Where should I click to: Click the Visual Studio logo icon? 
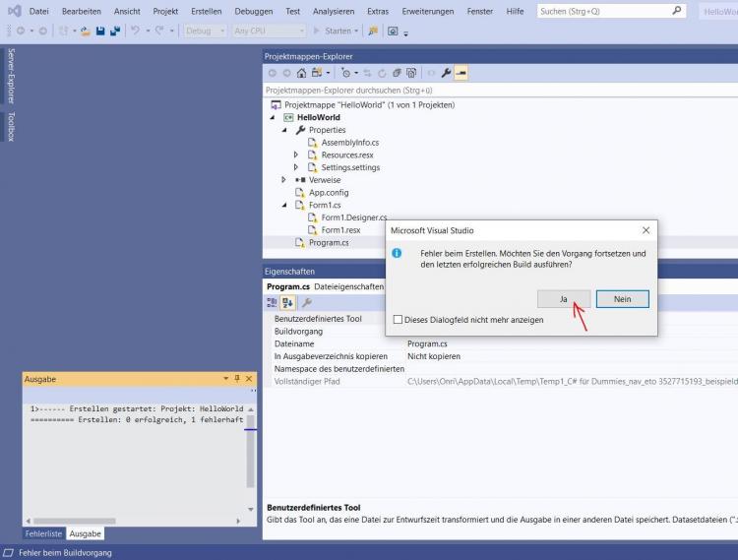click(14, 11)
